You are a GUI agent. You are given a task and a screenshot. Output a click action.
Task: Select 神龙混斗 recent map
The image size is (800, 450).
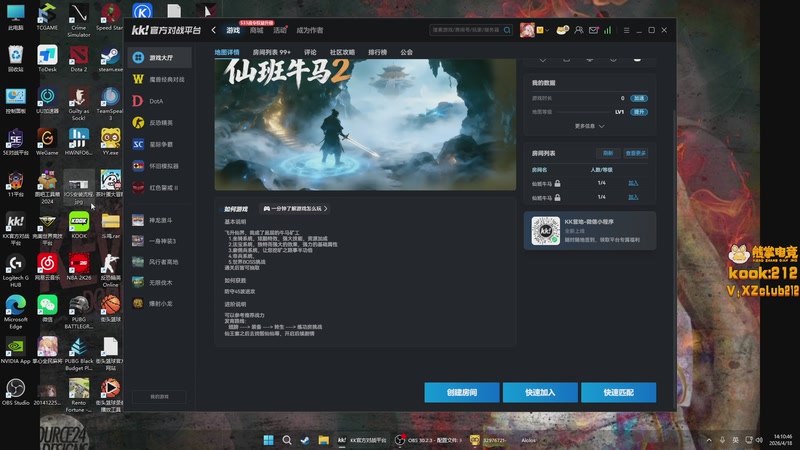tap(160, 220)
